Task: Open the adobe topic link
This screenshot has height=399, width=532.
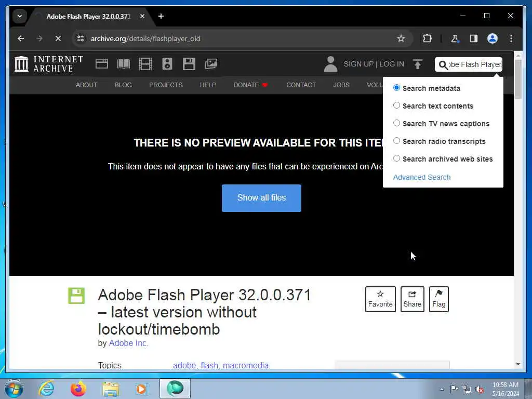Action: point(184,365)
